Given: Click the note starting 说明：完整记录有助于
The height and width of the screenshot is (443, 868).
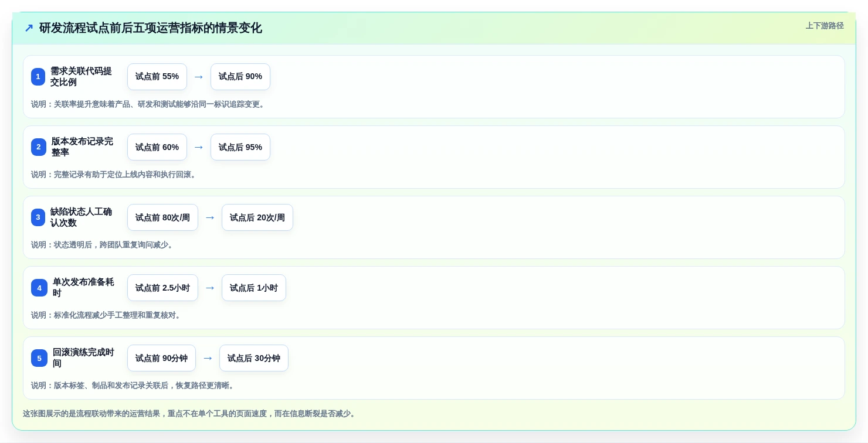Looking at the screenshot, I should 115,175.
